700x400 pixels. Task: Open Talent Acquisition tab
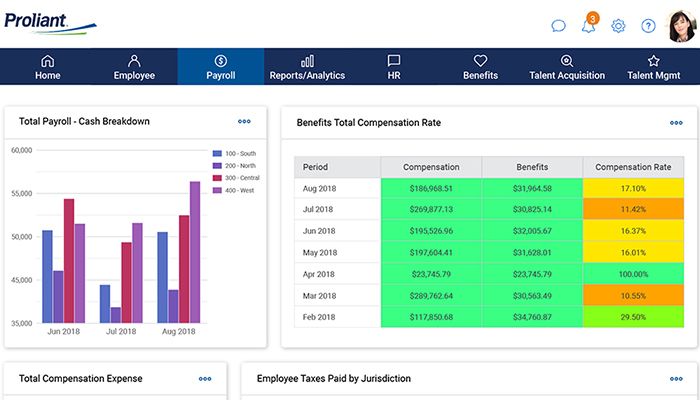tap(567, 67)
